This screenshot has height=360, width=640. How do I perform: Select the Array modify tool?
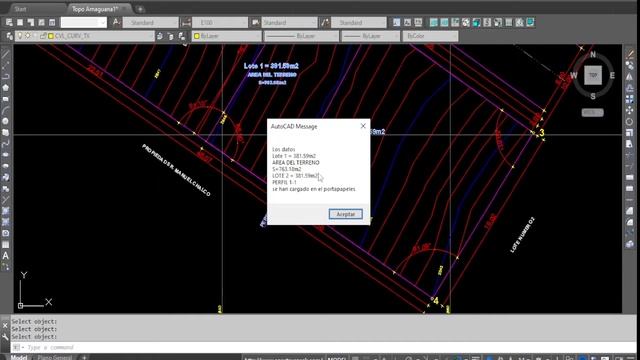pyautogui.click(x=630, y=99)
